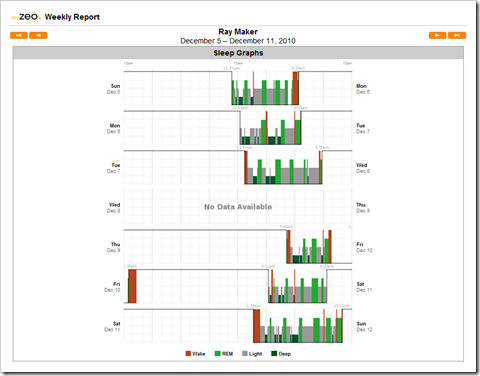Click the Weekly Report title
Image resolution: width=480 pixels, height=376 pixels.
tap(72, 17)
